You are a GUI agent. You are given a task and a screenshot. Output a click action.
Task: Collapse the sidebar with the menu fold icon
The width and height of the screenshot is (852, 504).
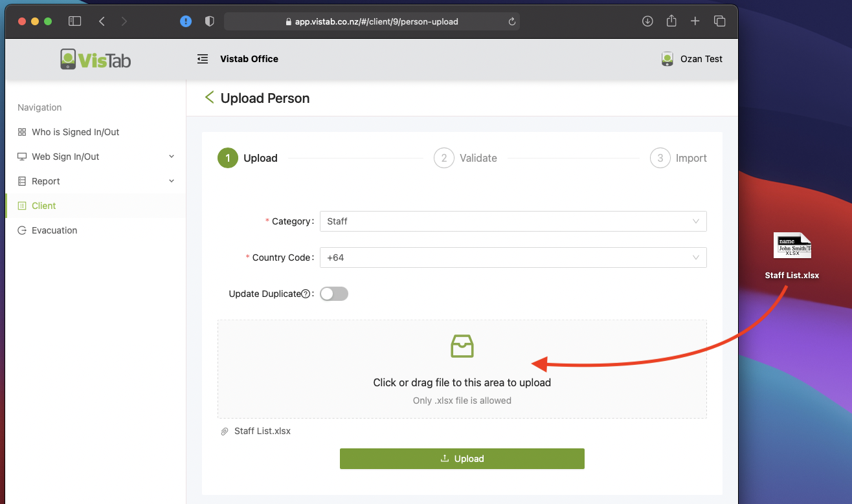[x=203, y=59]
